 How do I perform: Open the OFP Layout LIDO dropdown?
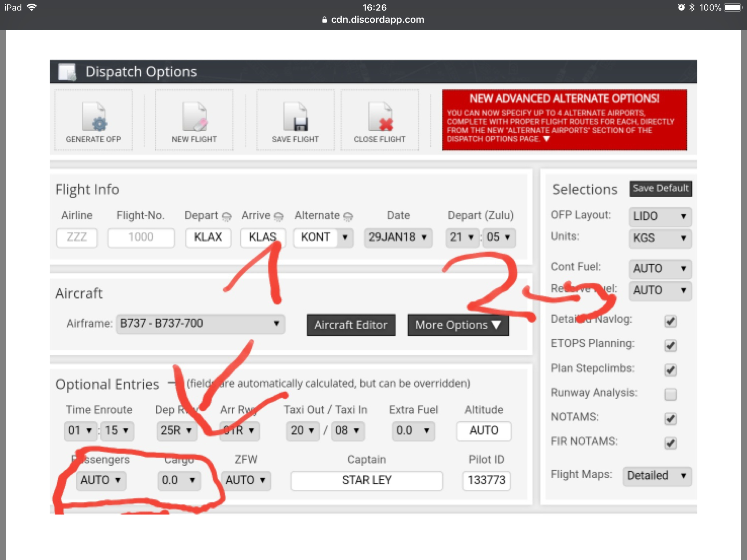[x=660, y=216]
